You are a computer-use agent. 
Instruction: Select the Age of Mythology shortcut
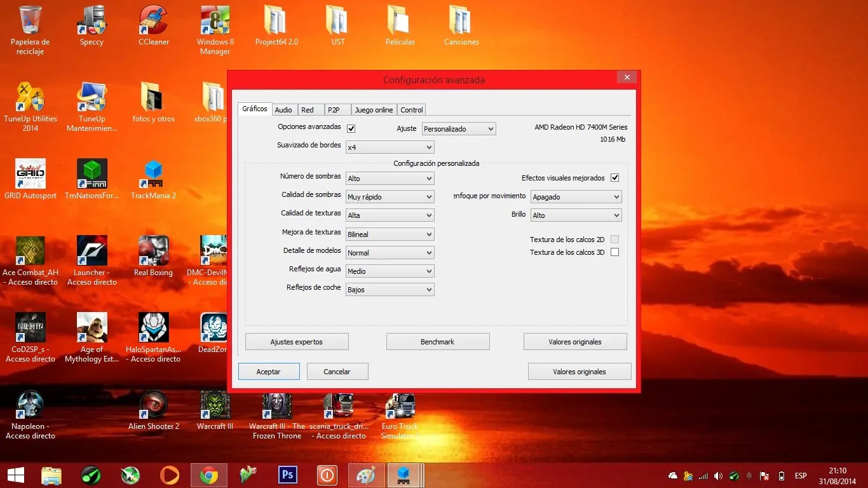[x=92, y=337]
